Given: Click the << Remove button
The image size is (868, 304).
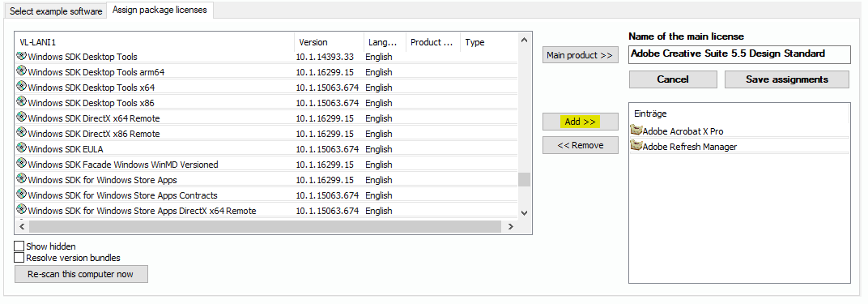Looking at the screenshot, I should [x=580, y=146].
